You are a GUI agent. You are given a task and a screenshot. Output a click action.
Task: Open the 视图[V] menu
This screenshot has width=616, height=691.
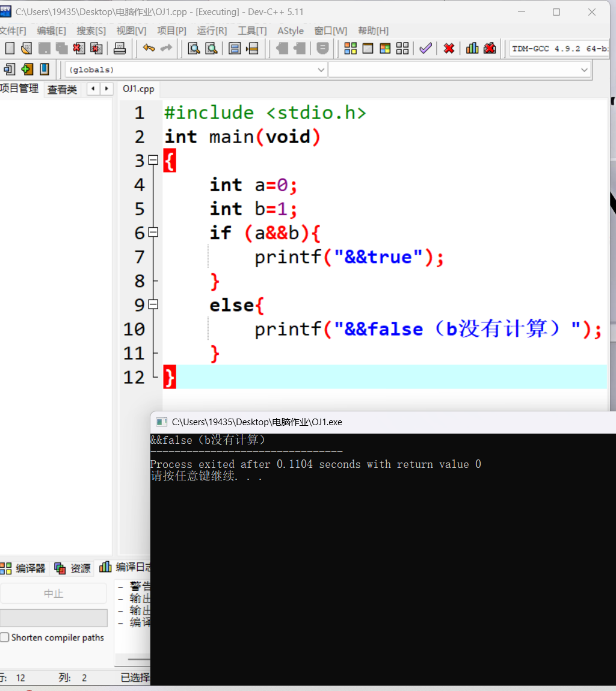pyautogui.click(x=131, y=31)
